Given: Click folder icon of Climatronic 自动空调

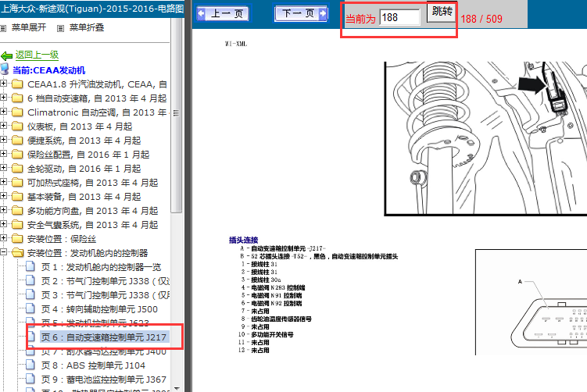Looking at the screenshot, I should pos(17,112).
